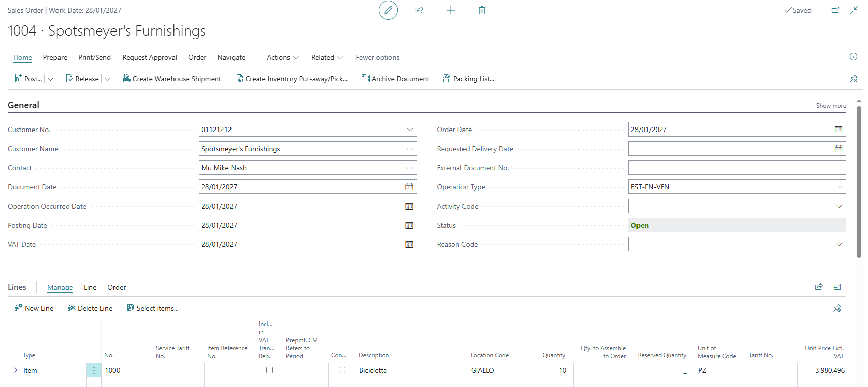Image resolution: width=868 pixels, height=387 pixels.
Task: Click the Description cell Bicicletta
Action: click(412, 370)
